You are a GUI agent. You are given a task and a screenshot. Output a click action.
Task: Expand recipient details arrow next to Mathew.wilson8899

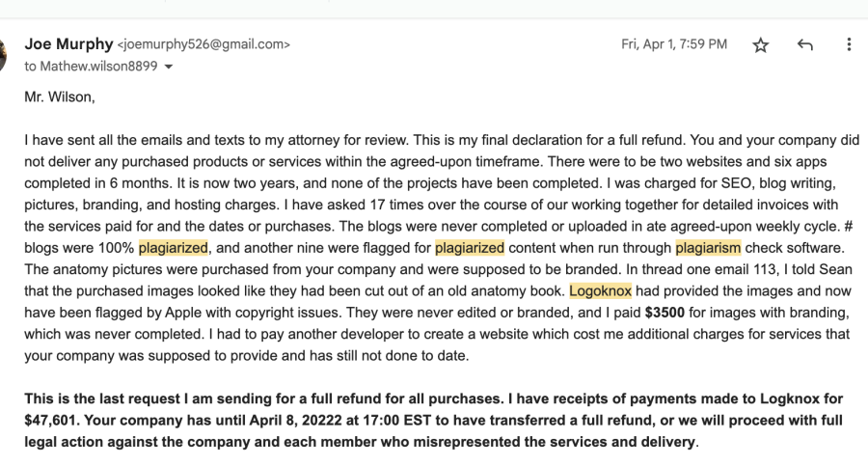pos(169,67)
